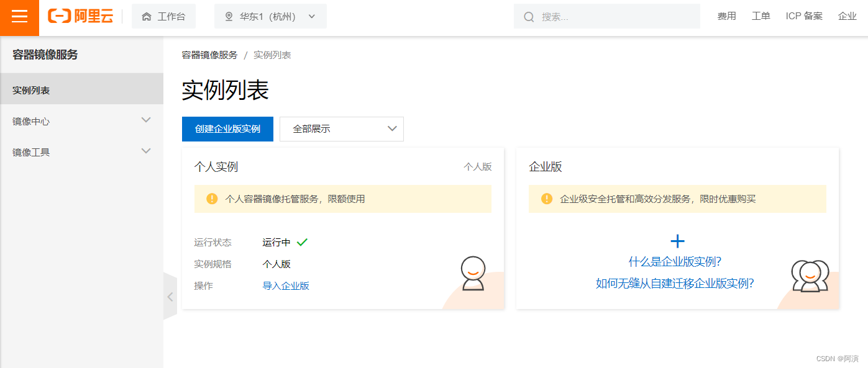Image resolution: width=868 pixels, height=368 pixels.
Task: Open the orange hamburger menu
Action: [19, 17]
